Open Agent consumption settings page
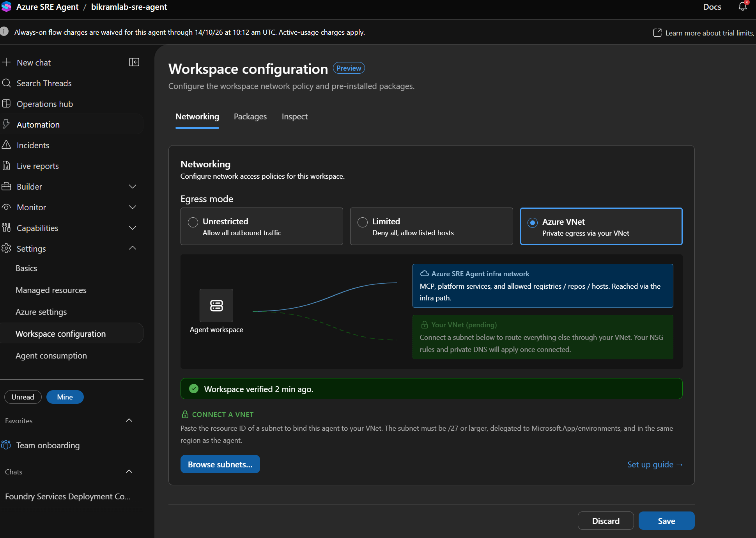Viewport: 756px width, 538px height. (51, 355)
